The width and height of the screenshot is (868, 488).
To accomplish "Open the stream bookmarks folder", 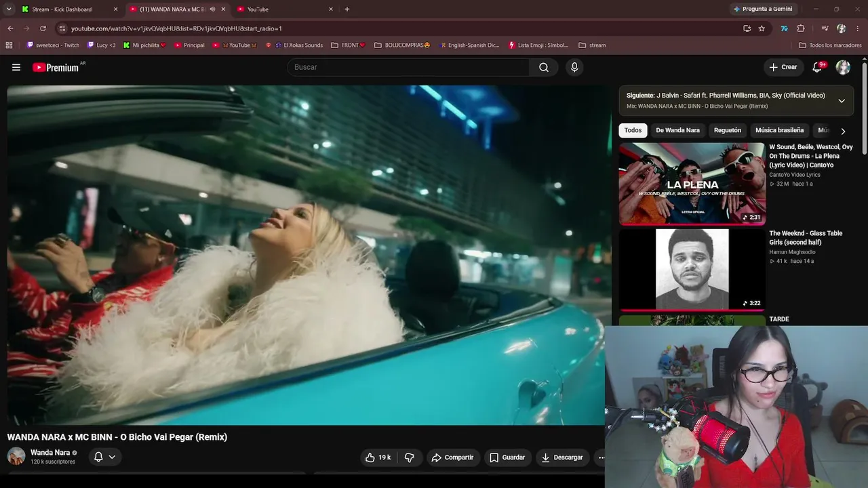I will [x=592, y=45].
